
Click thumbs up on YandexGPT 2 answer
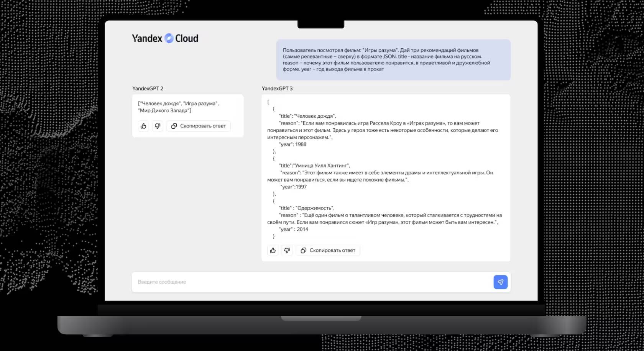click(x=143, y=126)
